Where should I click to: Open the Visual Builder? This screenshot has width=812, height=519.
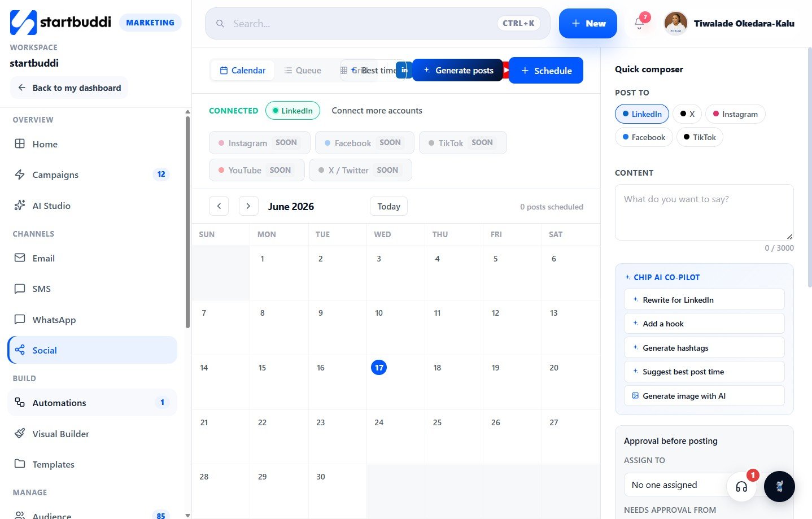point(92,434)
